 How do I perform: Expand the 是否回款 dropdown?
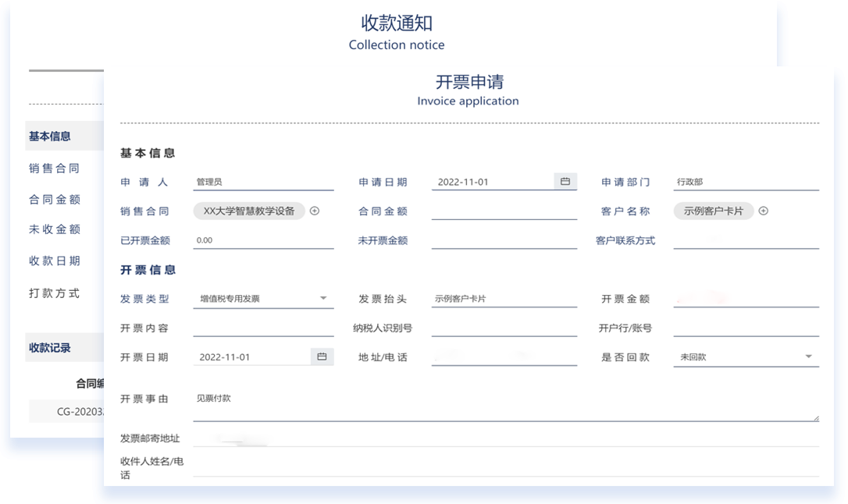click(x=808, y=357)
